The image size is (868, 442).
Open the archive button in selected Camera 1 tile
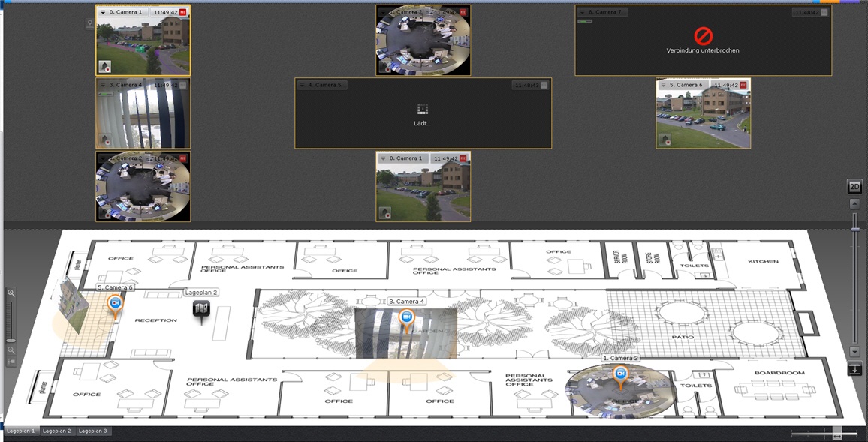106,67
